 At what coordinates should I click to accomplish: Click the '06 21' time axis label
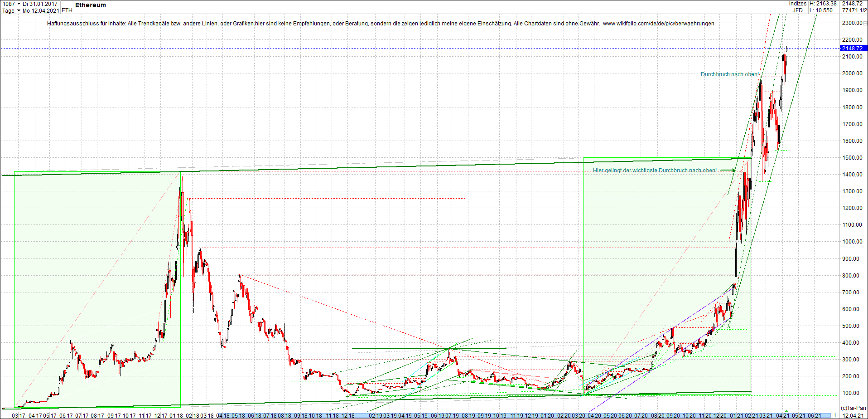point(815,415)
